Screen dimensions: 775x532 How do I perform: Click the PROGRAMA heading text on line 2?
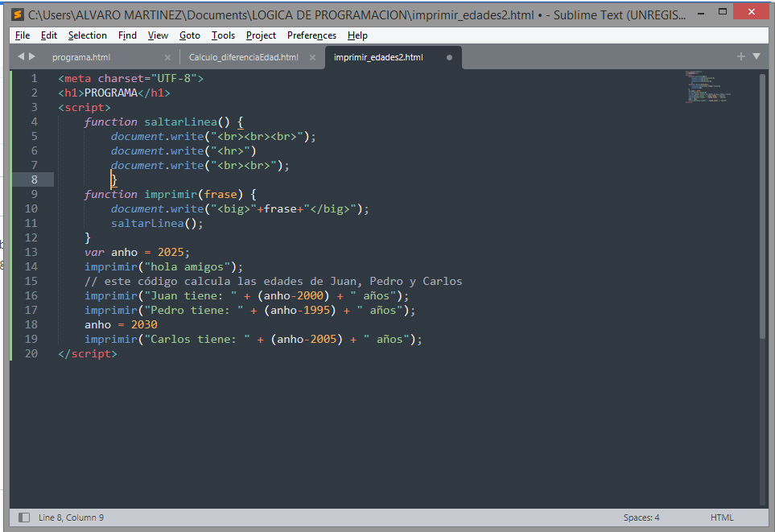tap(111, 93)
